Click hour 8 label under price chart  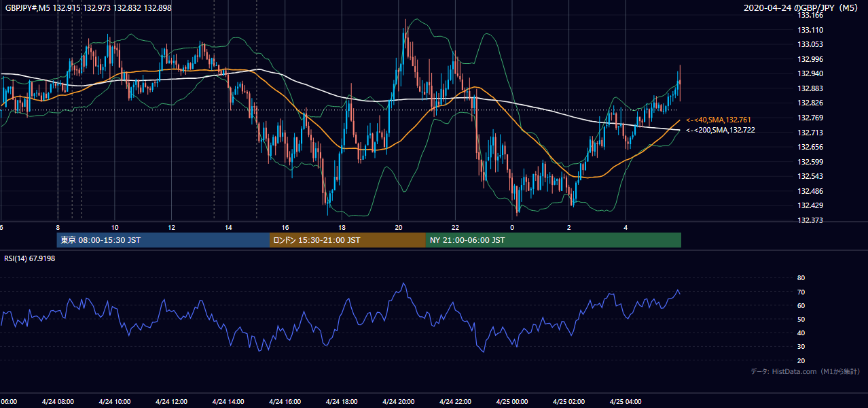pyautogui.click(x=58, y=228)
